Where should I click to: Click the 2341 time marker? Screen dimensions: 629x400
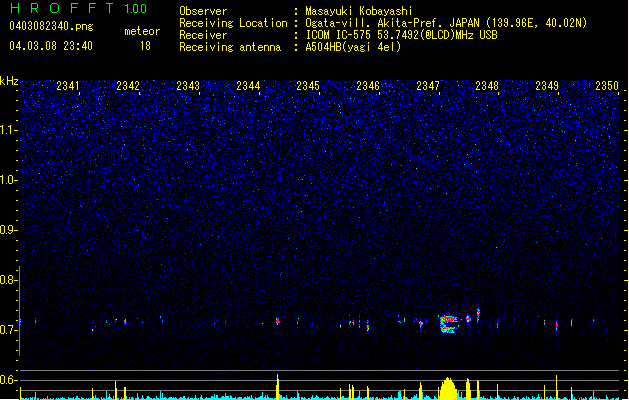[68, 86]
